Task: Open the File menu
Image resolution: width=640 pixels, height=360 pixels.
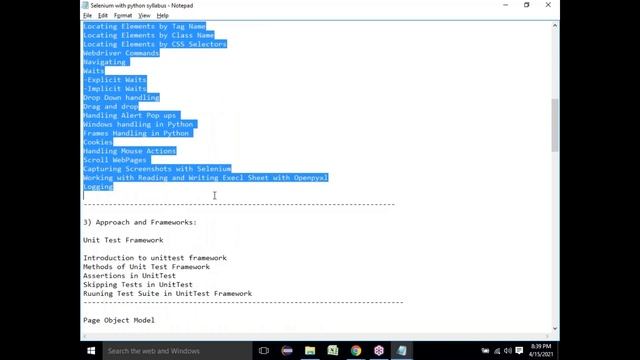Action: [x=87, y=16]
